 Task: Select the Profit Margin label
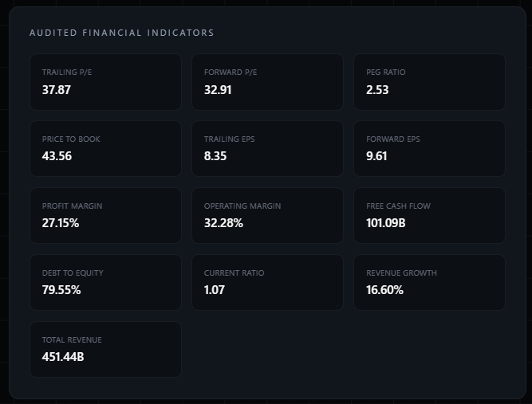pos(72,206)
